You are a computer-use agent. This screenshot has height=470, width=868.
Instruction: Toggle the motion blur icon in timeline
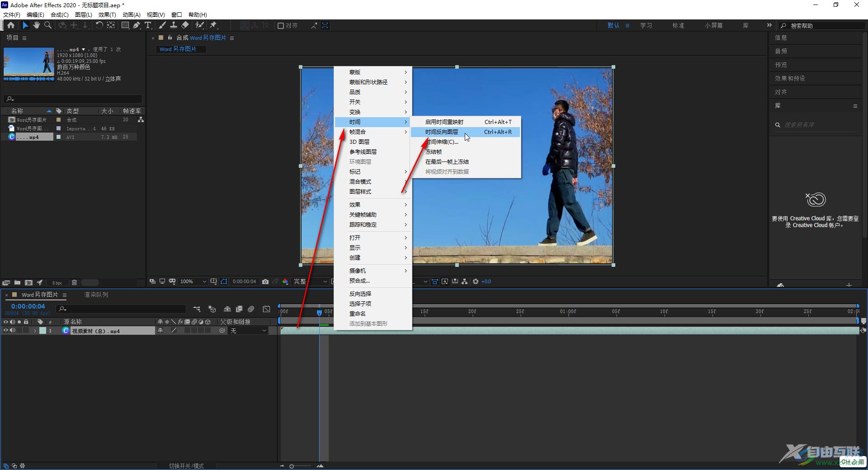point(251,309)
